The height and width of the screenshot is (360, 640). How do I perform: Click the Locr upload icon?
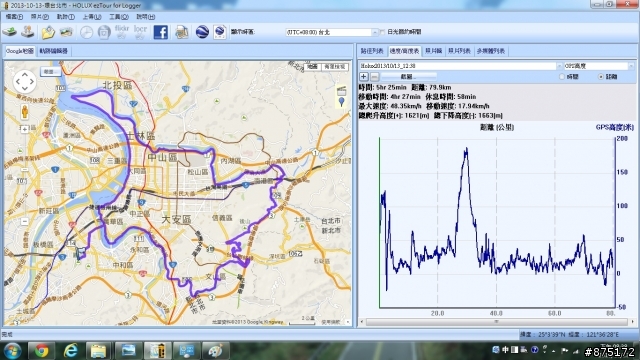point(140,32)
